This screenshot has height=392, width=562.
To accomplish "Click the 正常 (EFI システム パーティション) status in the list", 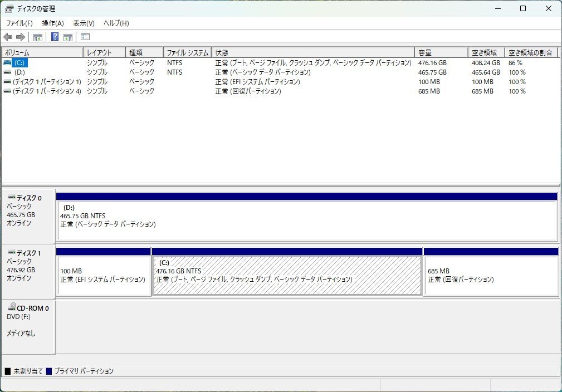I will tap(257, 82).
